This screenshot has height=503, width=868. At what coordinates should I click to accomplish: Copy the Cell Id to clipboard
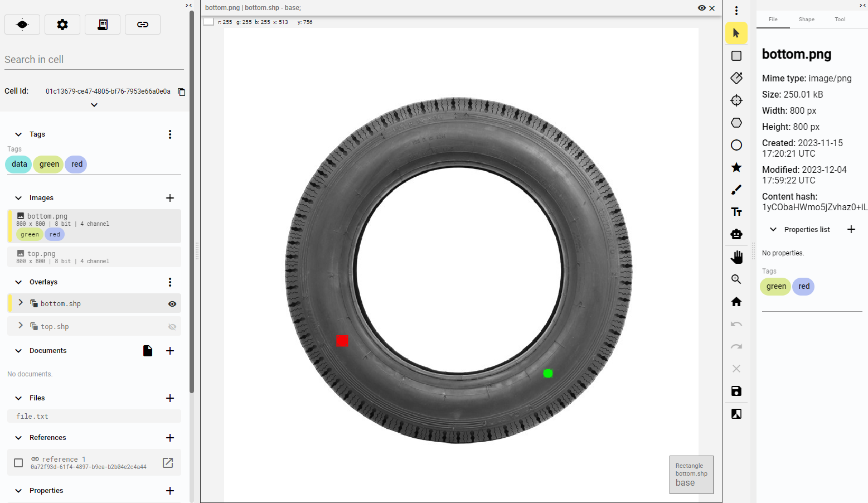(x=181, y=92)
